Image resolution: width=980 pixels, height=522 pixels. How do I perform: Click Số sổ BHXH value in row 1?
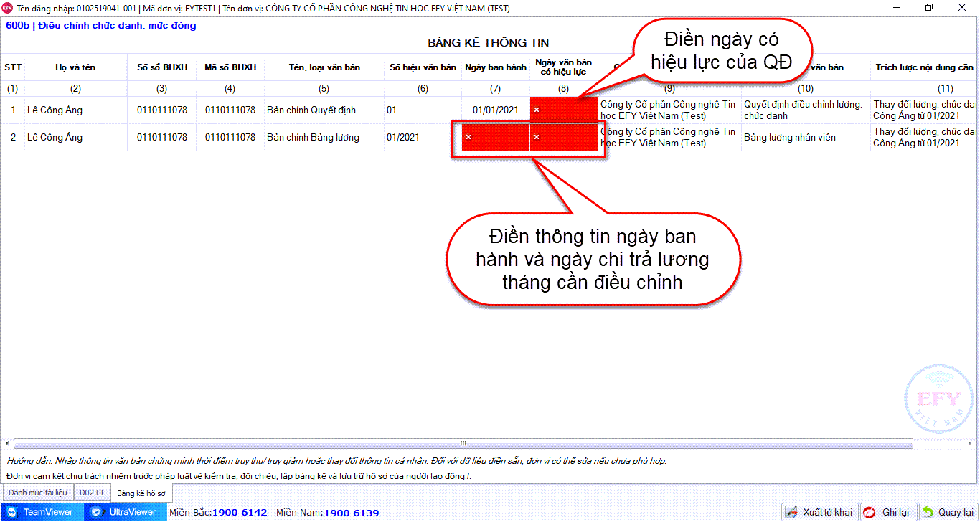pyautogui.click(x=162, y=110)
